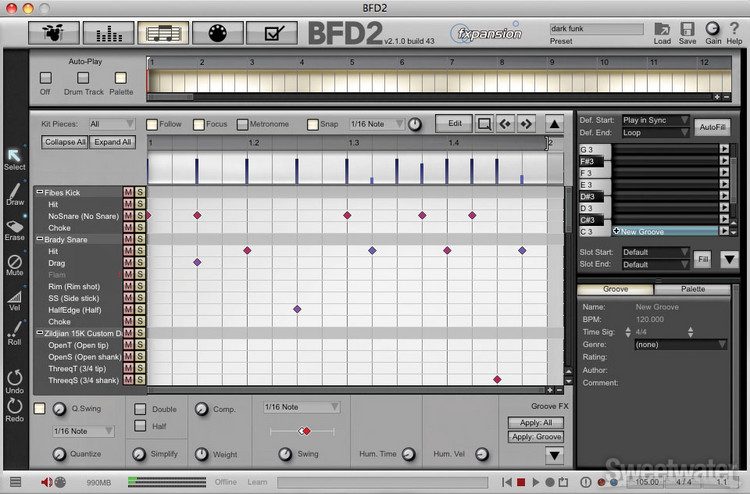Click the up triangle button above grid
The height and width of the screenshot is (494, 750).
[x=554, y=124]
